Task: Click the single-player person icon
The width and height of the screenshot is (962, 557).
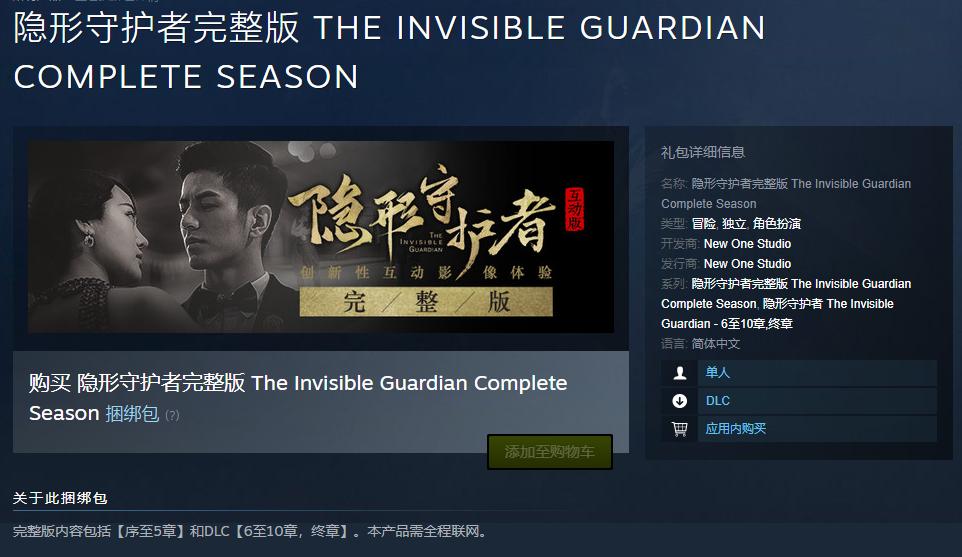Action: (x=679, y=372)
